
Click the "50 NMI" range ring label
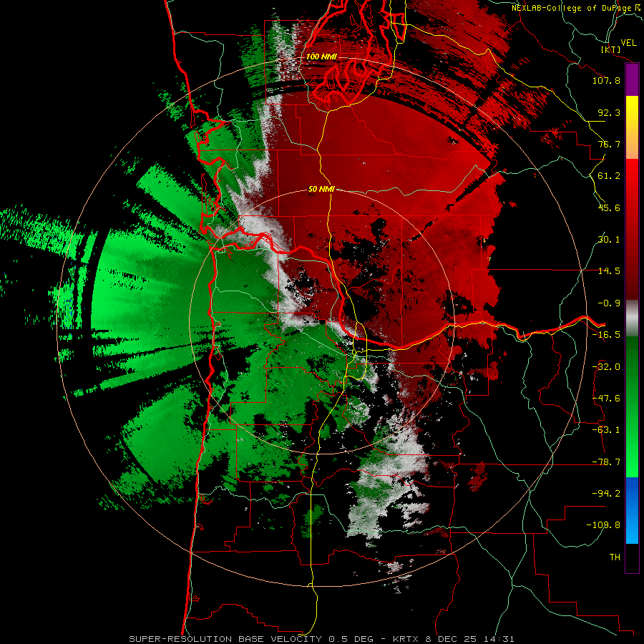click(x=321, y=189)
